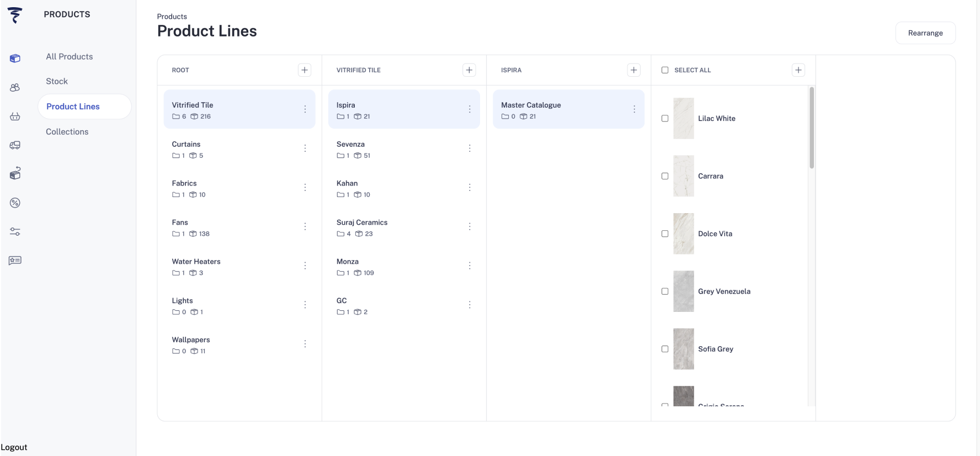Tick the Lilac White checkbox
This screenshot has height=456, width=980.
665,119
